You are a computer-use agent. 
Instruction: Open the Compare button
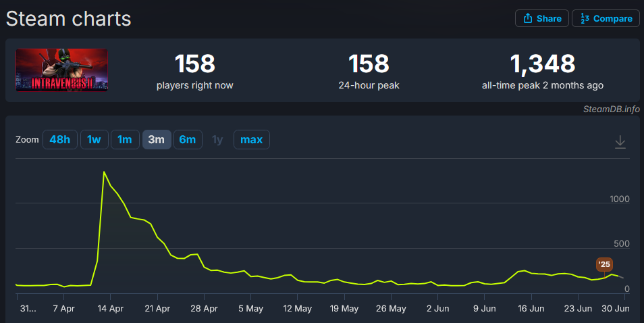pos(606,18)
